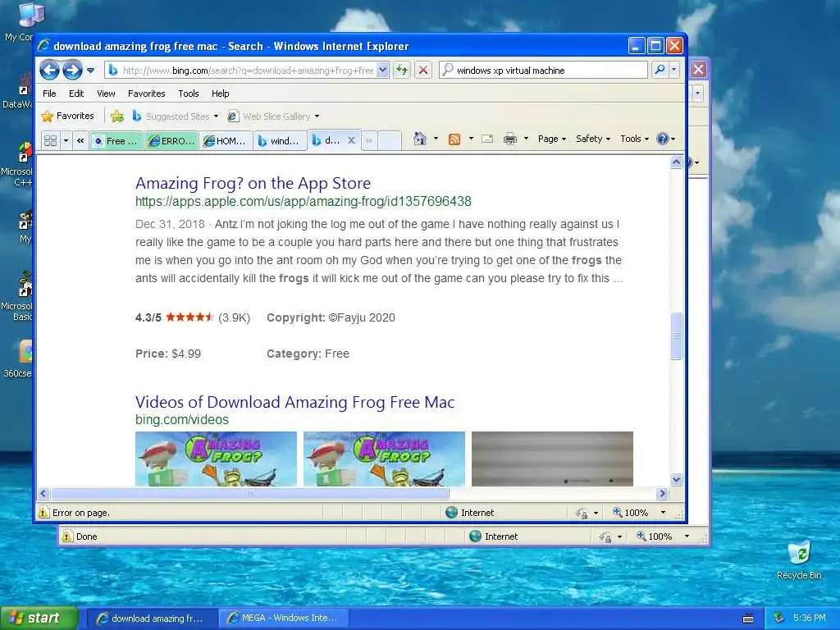Open the View menu
The image size is (840, 630).
click(106, 94)
